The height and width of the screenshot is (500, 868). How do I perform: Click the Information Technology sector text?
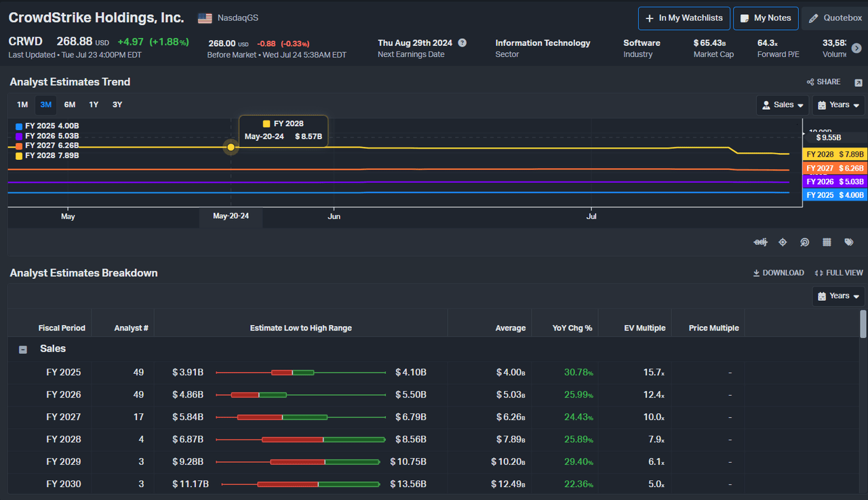542,43
